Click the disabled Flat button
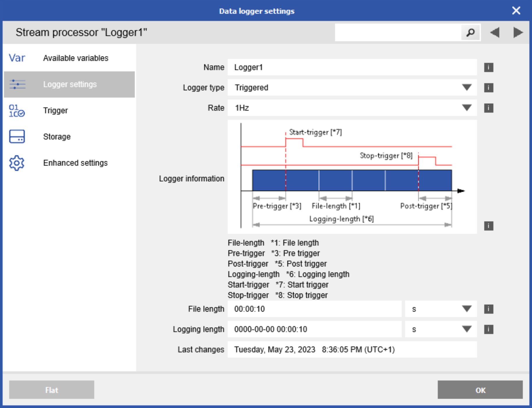 tap(51, 390)
